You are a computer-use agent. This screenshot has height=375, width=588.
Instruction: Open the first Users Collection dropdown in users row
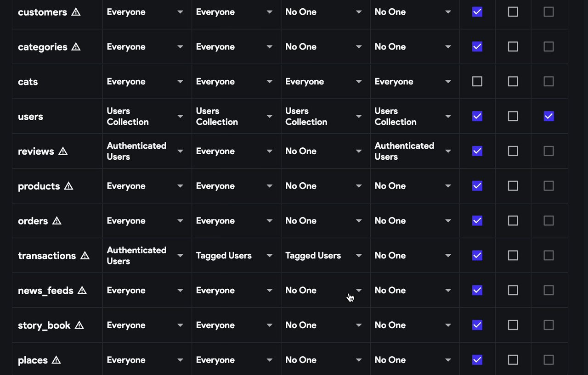pos(145,116)
